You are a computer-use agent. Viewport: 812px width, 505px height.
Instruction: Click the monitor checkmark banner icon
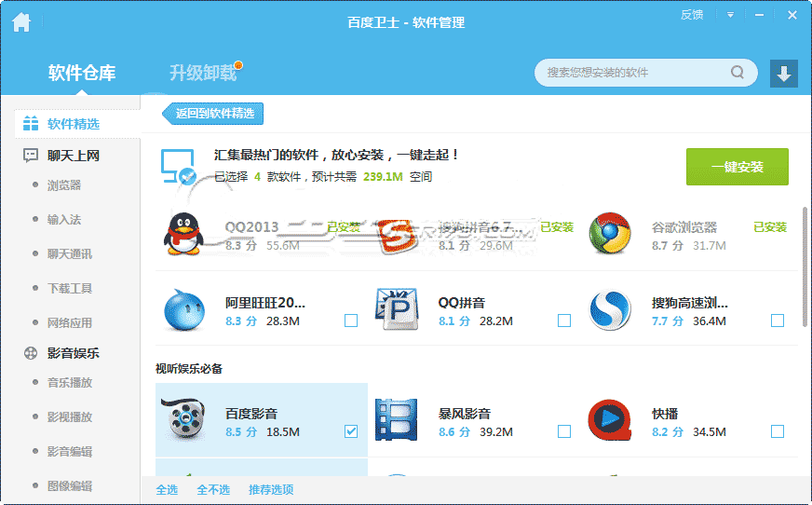tap(178, 167)
